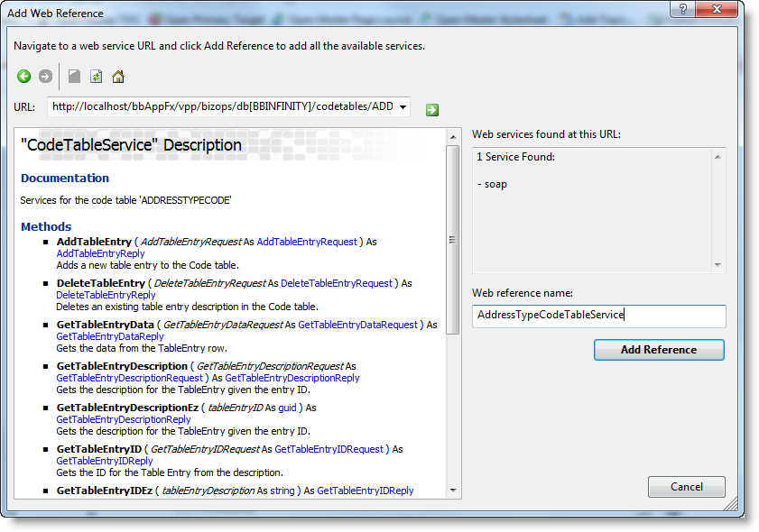This screenshot has width=759, height=532.
Task: Click the green Go arrow beside URL
Action: [432, 109]
